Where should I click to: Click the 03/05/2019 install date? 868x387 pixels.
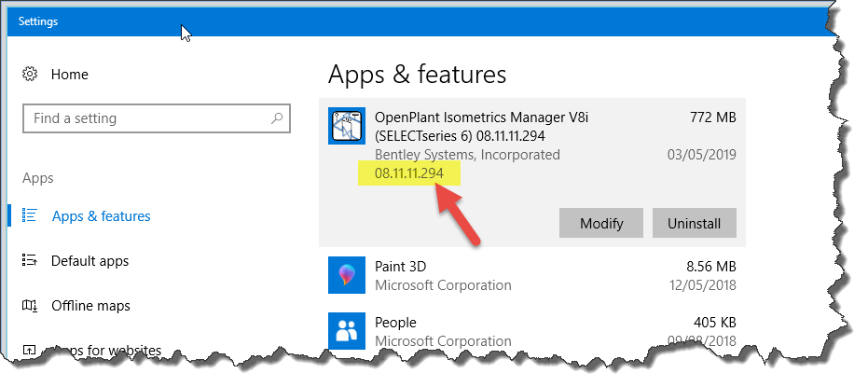coord(702,155)
